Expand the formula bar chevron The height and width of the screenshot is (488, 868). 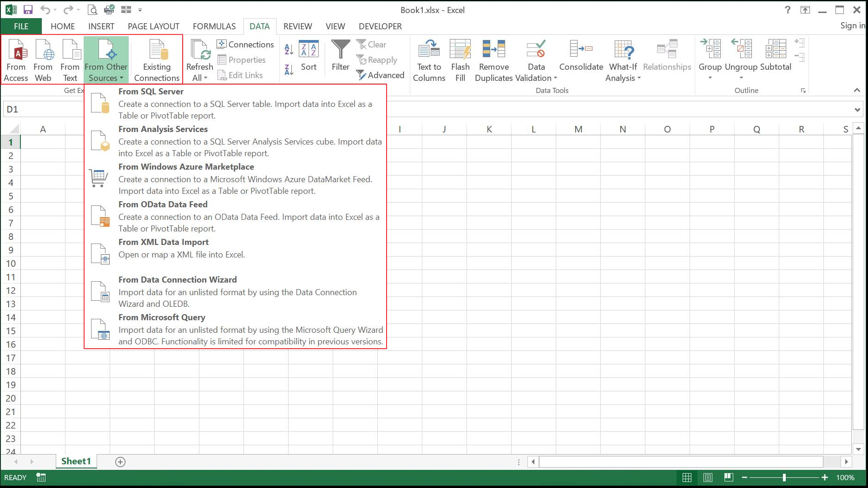click(x=857, y=110)
